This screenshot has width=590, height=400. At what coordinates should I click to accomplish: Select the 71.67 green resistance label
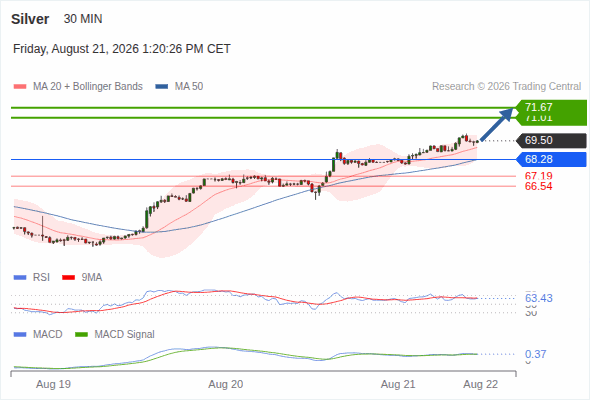tap(551, 108)
